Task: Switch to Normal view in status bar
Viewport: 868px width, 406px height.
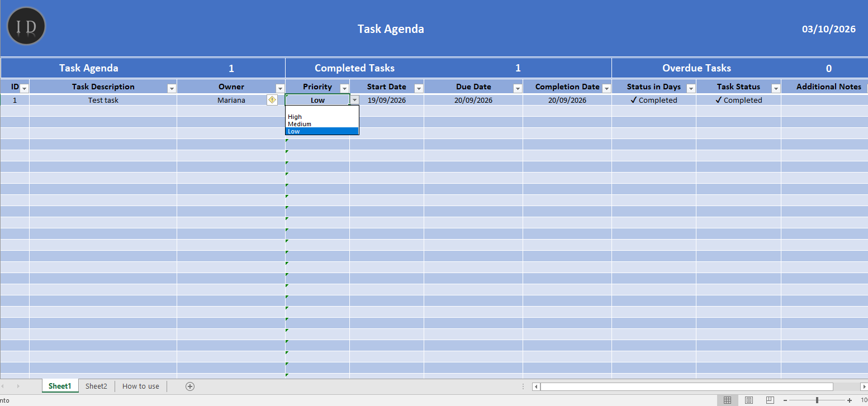Action: 727,400
